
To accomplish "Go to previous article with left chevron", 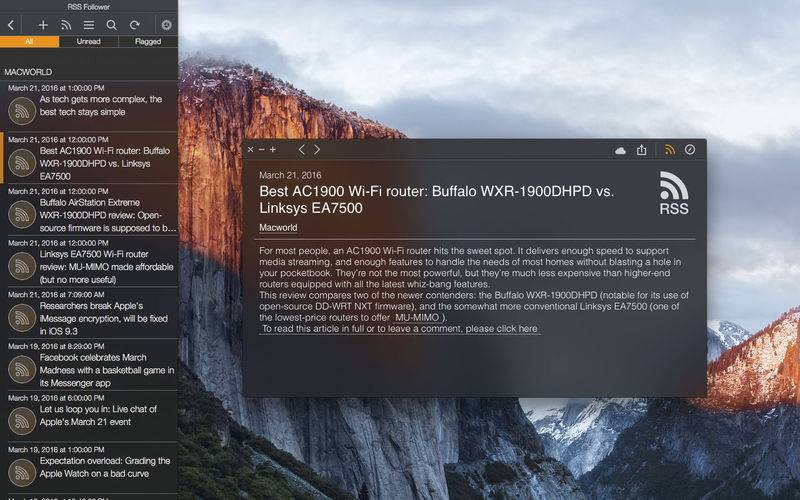I will click(x=302, y=149).
